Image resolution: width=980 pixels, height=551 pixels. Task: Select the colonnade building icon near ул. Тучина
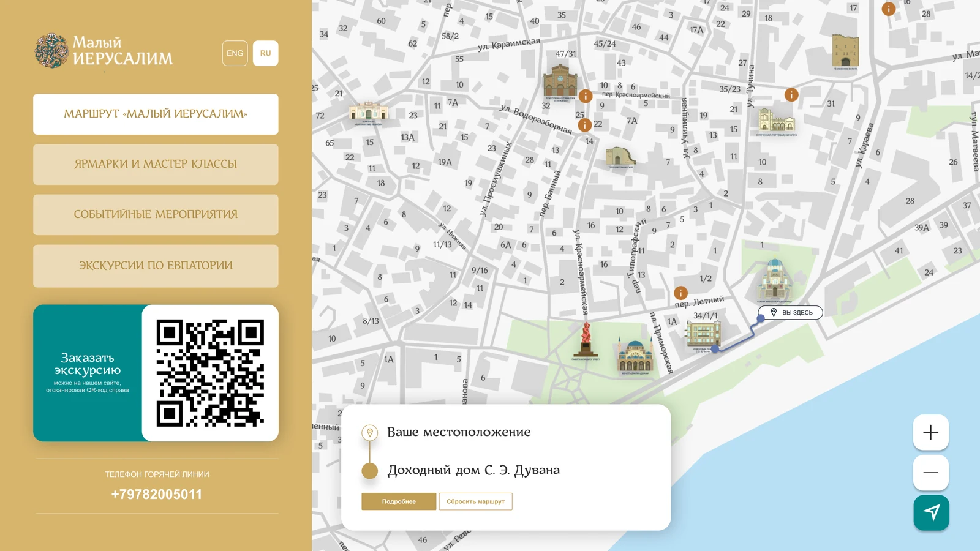click(776, 121)
